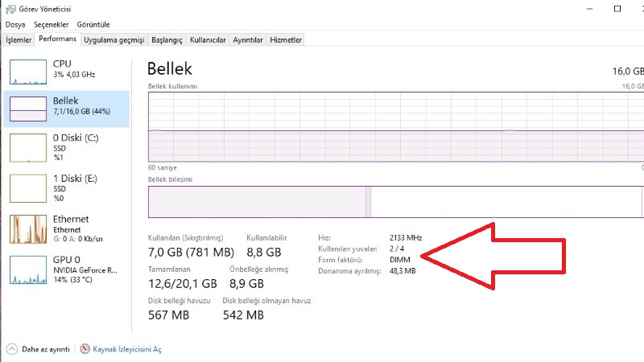Click the Kaynak İzleyicisi gauge icon
The height and width of the screenshot is (362, 644).
tap(85, 349)
